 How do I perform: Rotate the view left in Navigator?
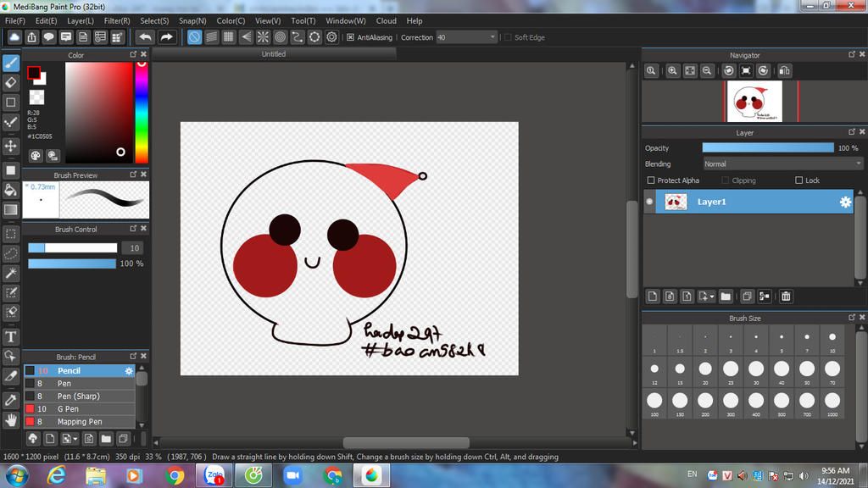pos(729,71)
